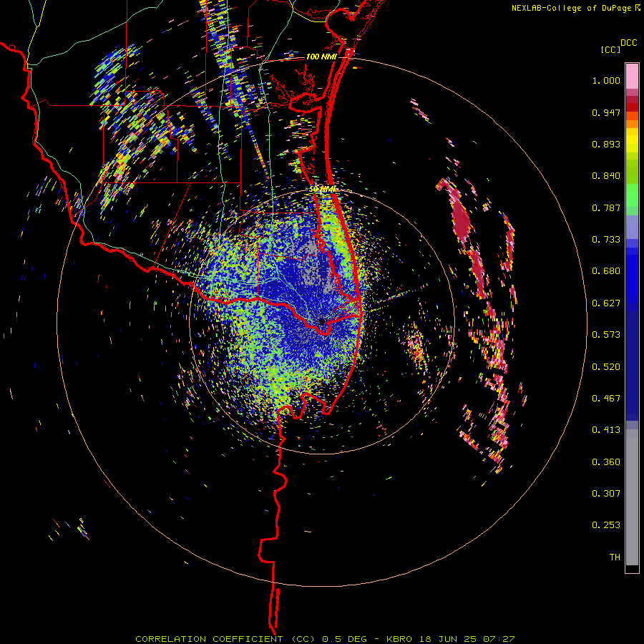Click the 0.413 legend value
Viewport: 644px width, 644px height.
[606, 430]
